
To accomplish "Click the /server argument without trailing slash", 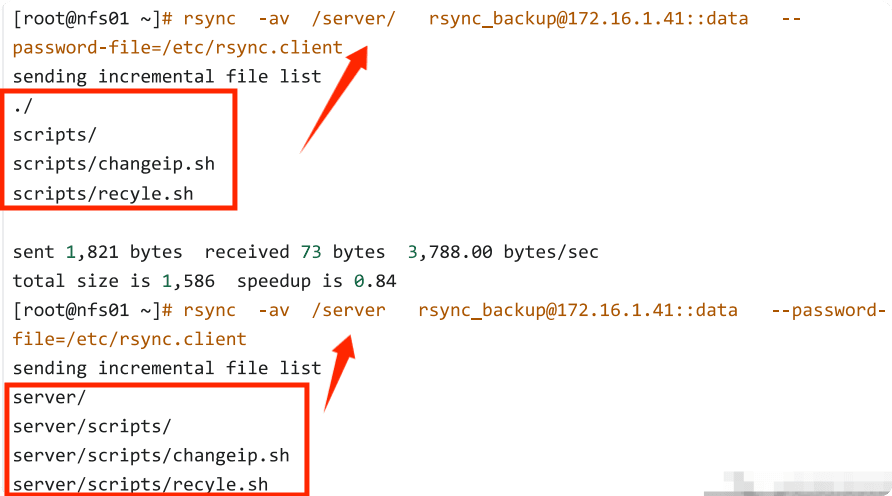I will coord(348,310).
